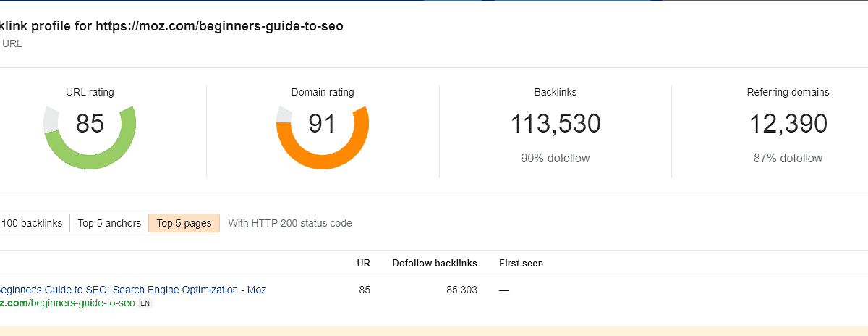868x336 pixels.
Task: Click the UR column header
Action: (364, 263)
